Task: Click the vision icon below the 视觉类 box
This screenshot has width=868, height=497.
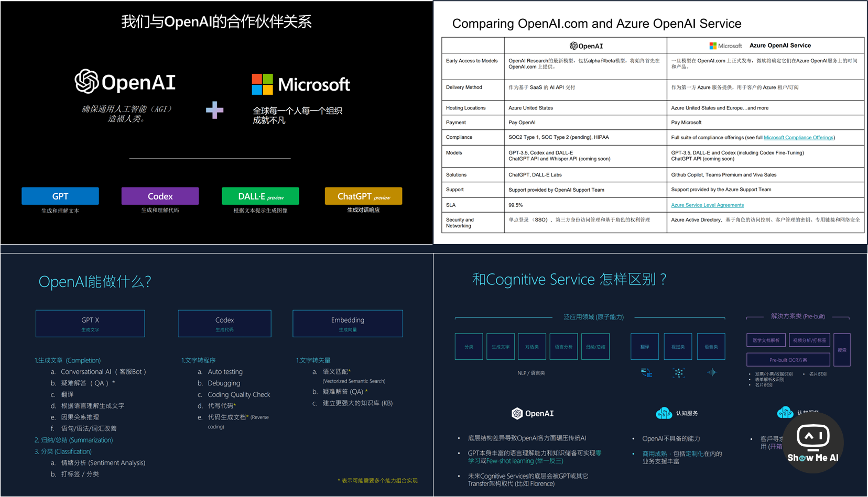Action: 679,372
